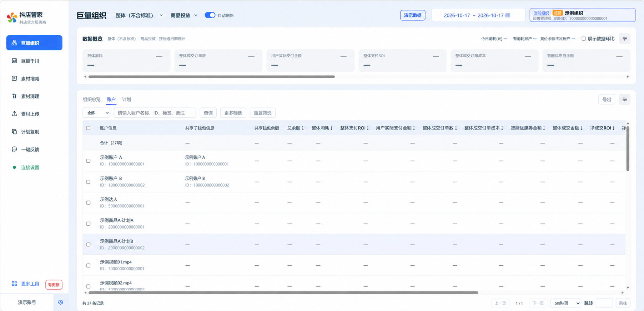Open 连接设置 connection settings
Screen dimensions: 644x311
pos(34,167)
